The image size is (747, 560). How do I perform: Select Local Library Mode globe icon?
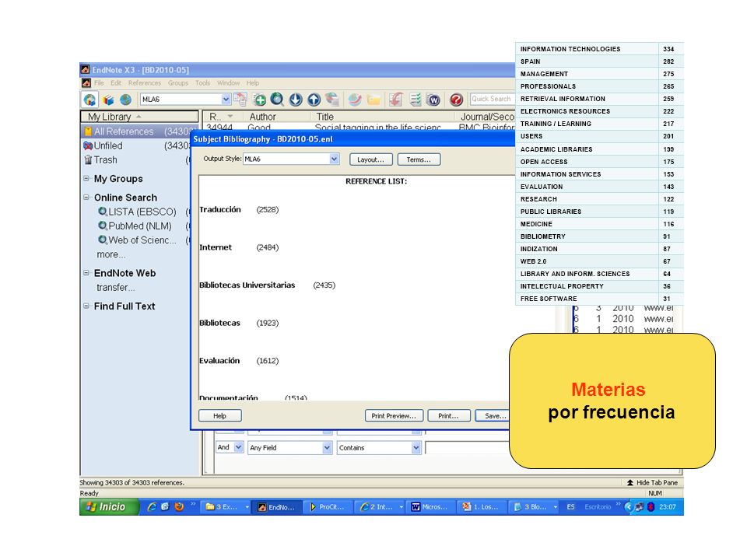click(89, 100)
